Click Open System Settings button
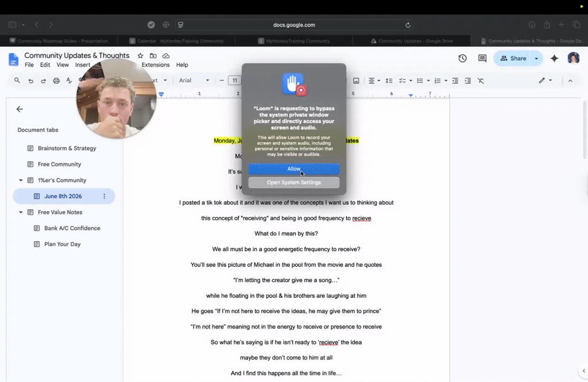Screen dimensions: 588x382 point(294,182)
